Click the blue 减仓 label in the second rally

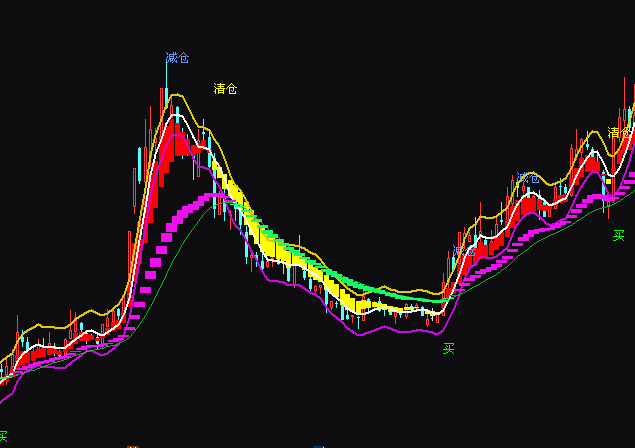click(x=527, y=178)
